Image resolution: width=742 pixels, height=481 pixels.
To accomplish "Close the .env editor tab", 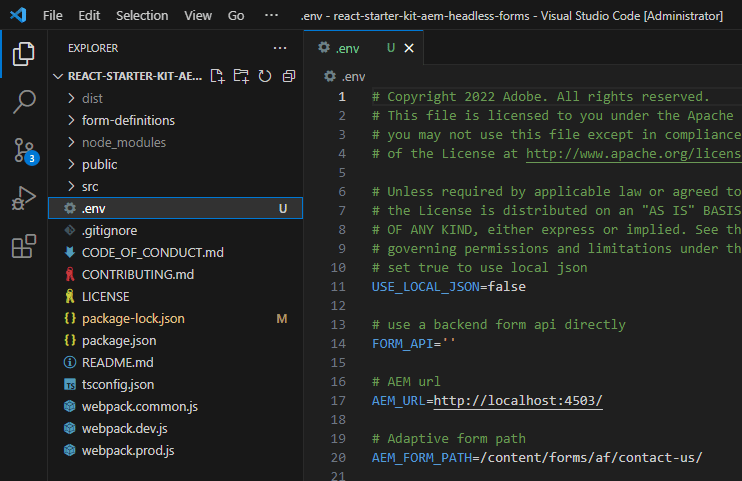I will (x=409, y=48).
